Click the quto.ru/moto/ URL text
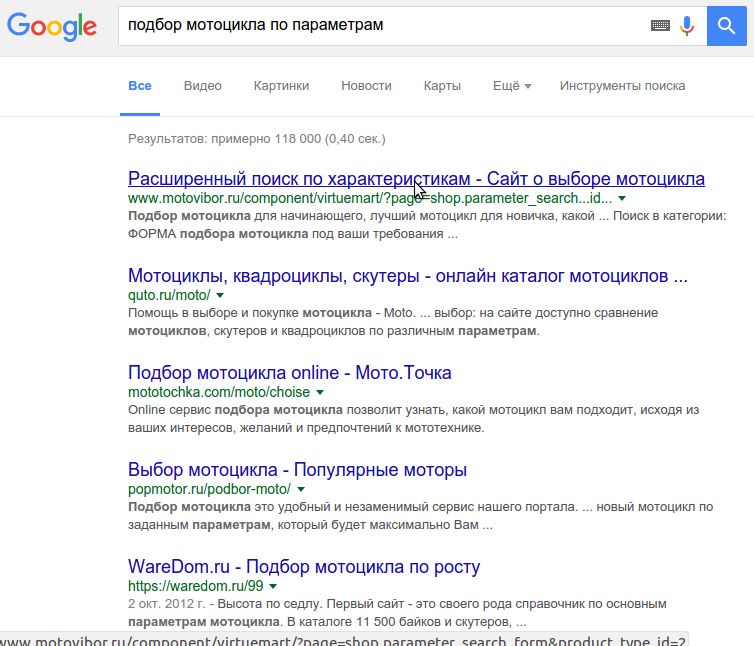 pos(169,295)
